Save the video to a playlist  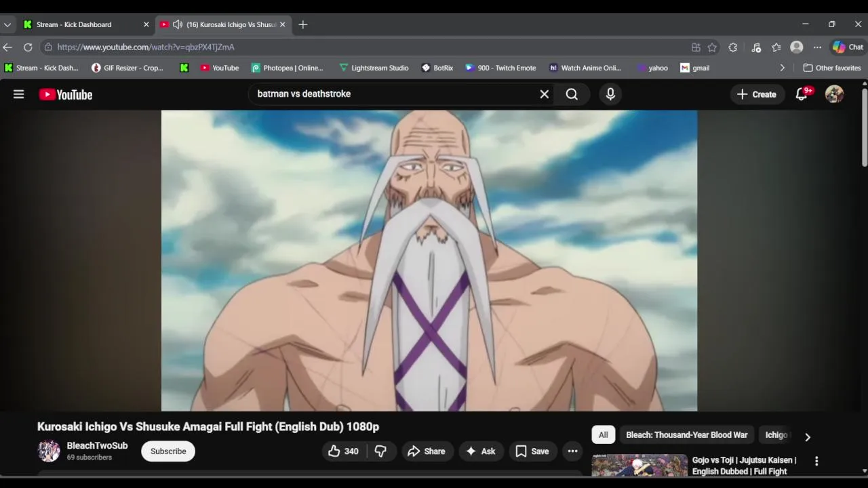click(532, 451)
